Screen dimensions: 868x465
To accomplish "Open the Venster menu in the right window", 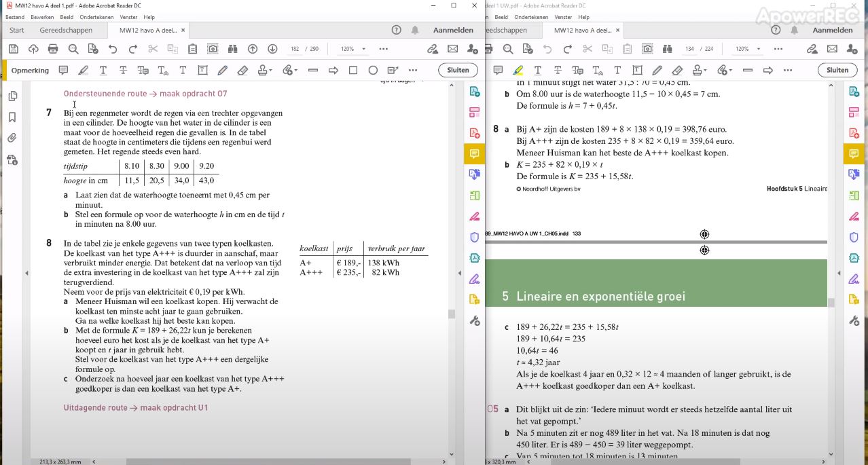I will (563, 17).
